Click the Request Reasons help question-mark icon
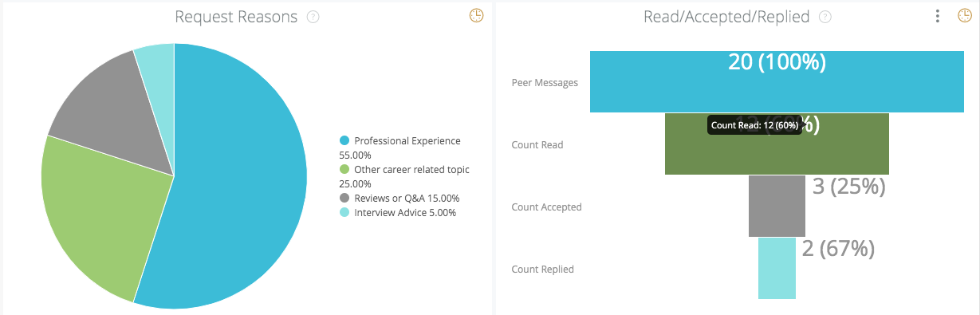 (x=313, y=17)
